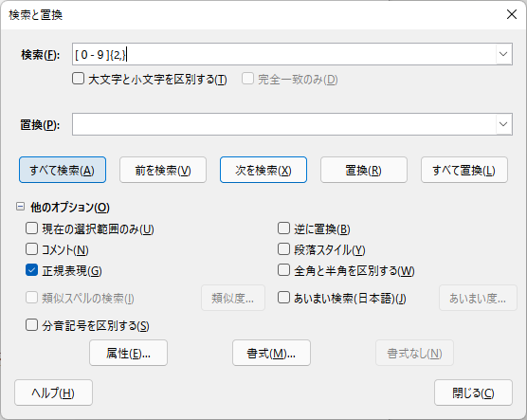Enable 逆に置換 checkbox

click(283, 228)
